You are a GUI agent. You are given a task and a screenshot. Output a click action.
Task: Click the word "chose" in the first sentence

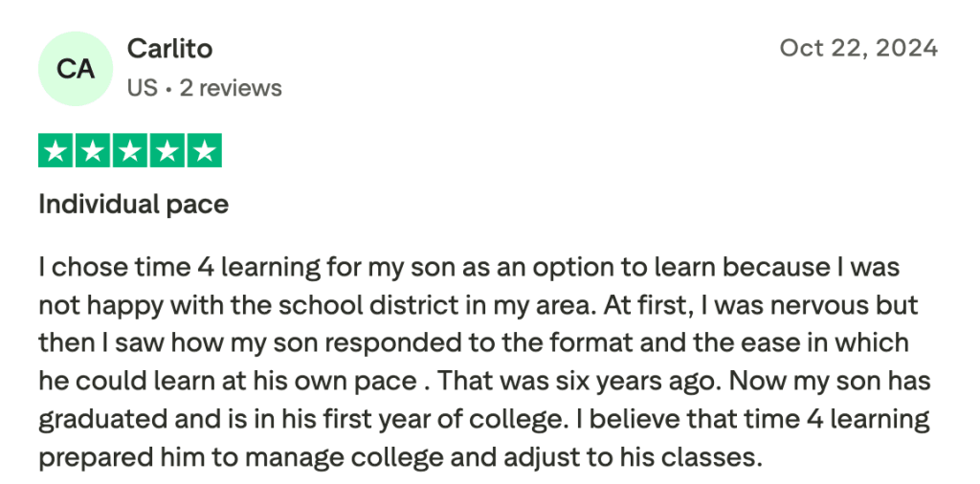click(x=88, y=266)
